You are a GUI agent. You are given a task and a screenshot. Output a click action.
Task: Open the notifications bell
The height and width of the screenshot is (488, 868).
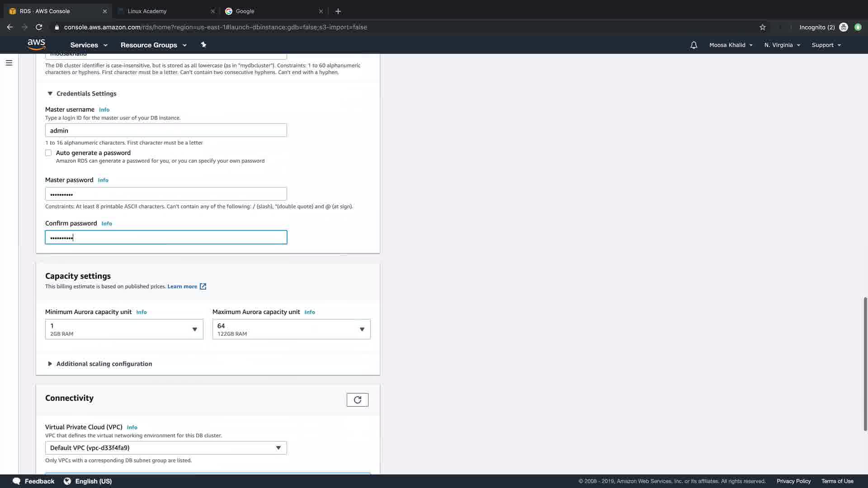pos(693,45)
